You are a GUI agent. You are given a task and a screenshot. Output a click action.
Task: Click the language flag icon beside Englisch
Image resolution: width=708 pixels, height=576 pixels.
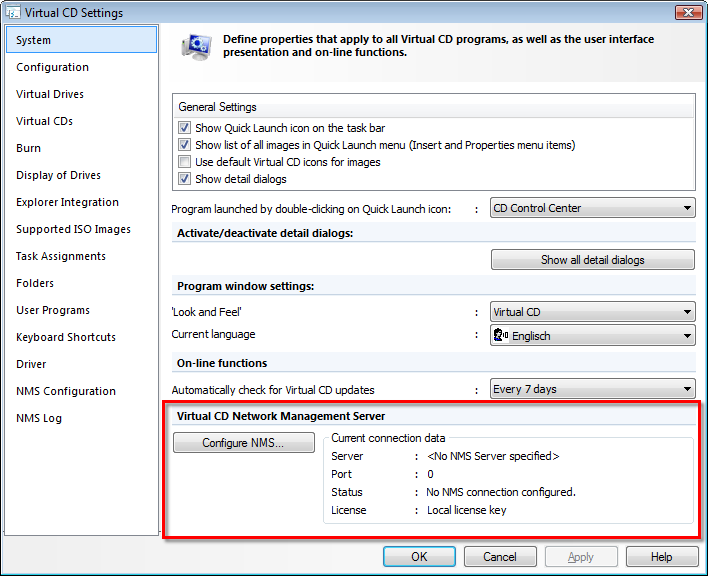[501, 336]
